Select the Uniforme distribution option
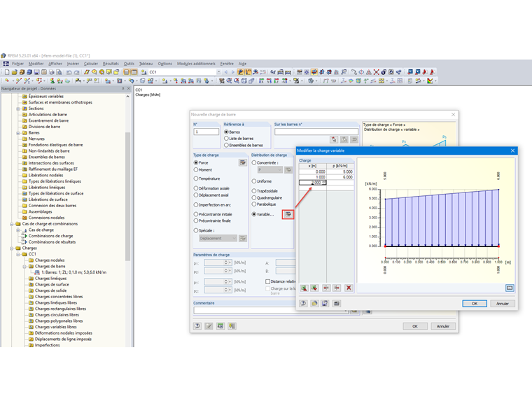 coord(254,181)
